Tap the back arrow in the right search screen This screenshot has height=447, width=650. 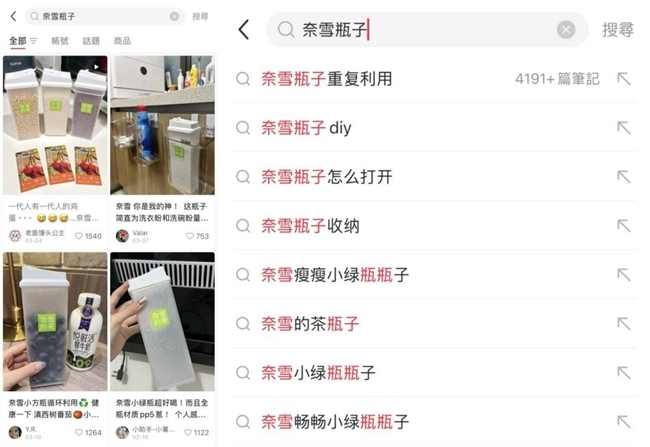[x=244, y=29]
